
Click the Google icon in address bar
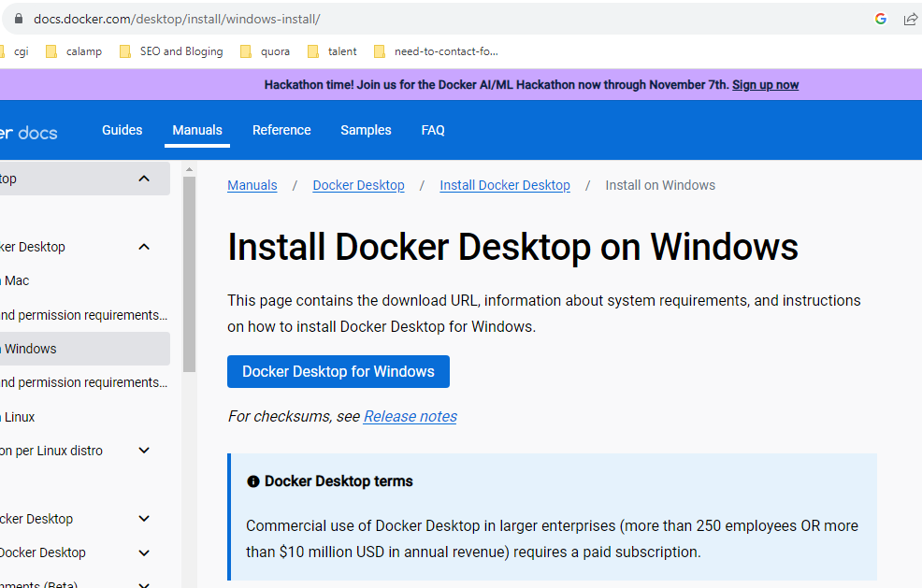pos(880,19)
